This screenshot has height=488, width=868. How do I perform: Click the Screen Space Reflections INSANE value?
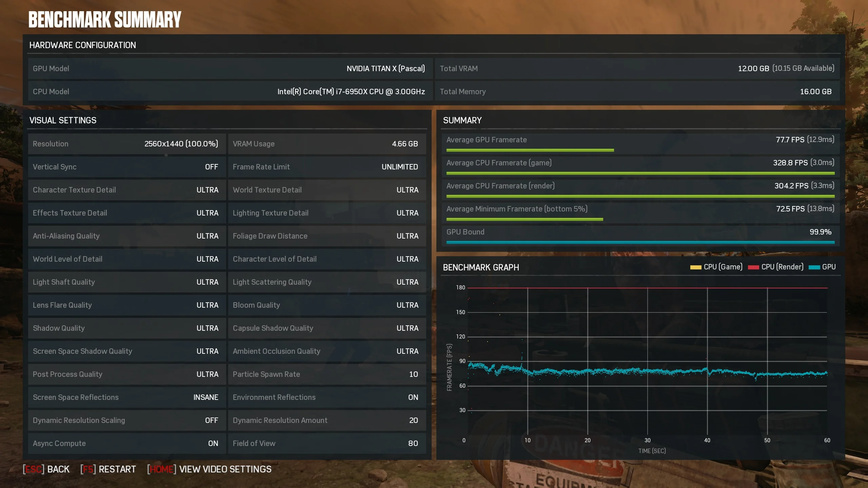coord(206,398)
